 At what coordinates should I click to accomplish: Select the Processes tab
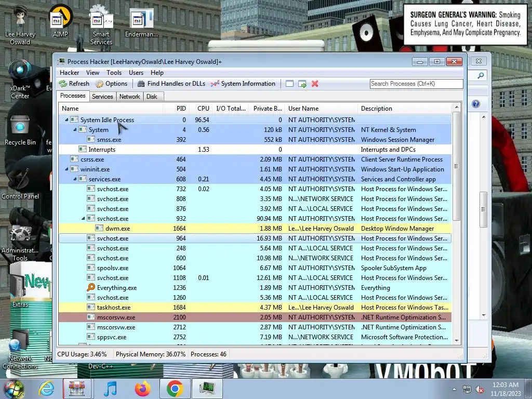(x=73, y=96)
